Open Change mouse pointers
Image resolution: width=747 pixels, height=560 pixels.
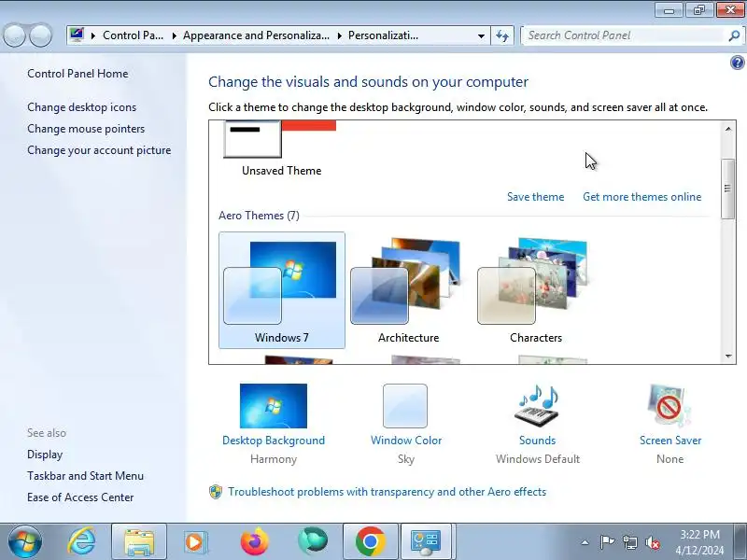[86, 129]
